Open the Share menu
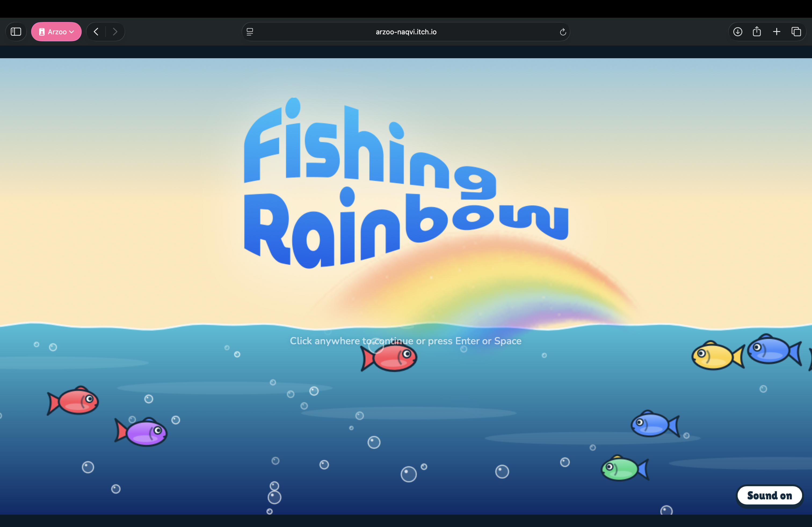The height and width of the screenshot is (527, 812). (757, 32)
